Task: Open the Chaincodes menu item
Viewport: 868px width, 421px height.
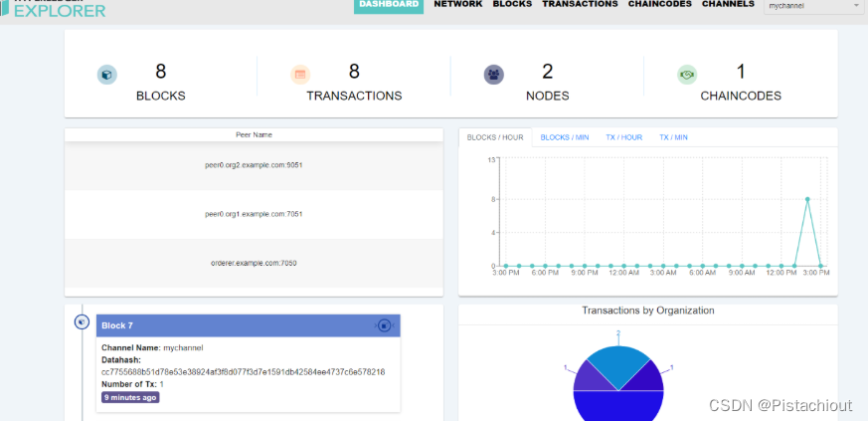Action: tap(660, 4)
